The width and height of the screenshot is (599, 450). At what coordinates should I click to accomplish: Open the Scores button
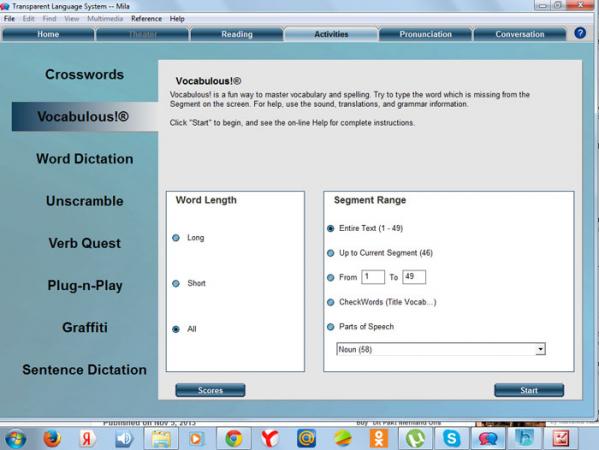210,390
